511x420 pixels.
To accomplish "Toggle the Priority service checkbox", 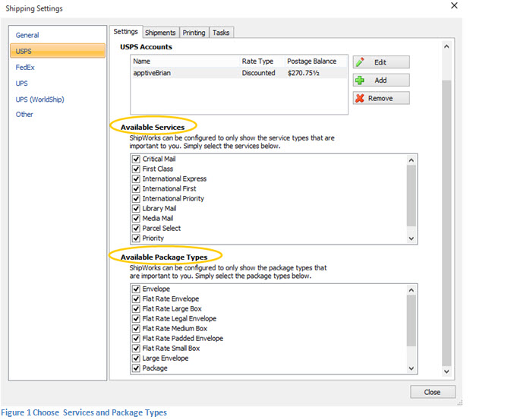I will click(136, 238).
